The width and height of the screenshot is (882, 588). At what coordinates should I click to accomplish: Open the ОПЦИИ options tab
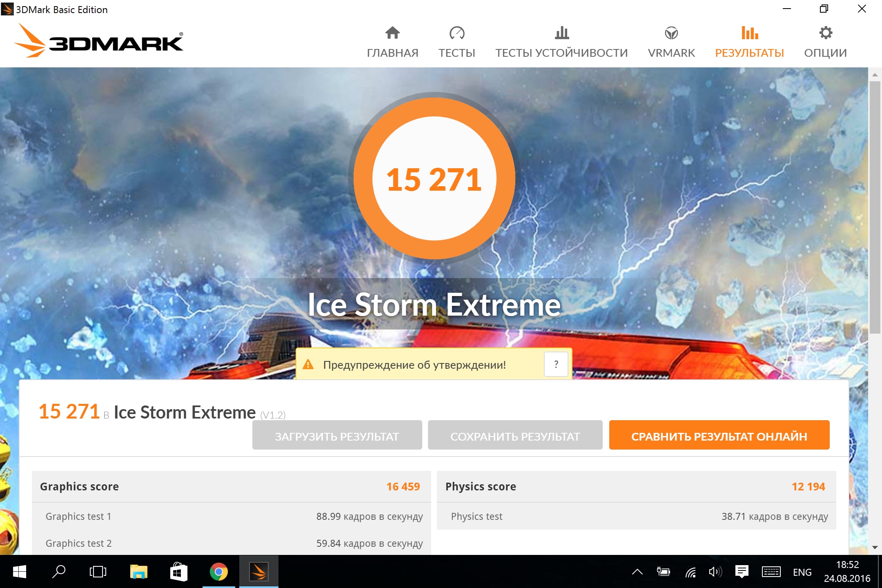pyautogui.click(x=825, y=42)
